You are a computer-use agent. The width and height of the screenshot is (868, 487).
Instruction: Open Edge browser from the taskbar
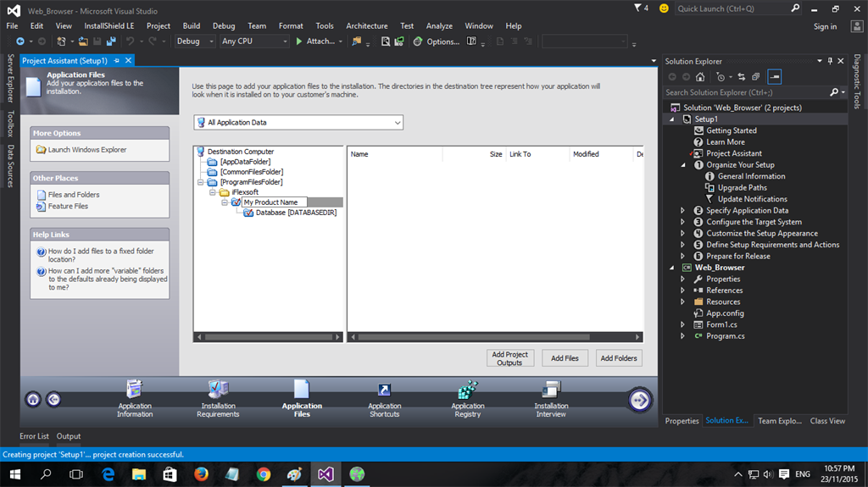pyautogui.click(x=108, y=474)
